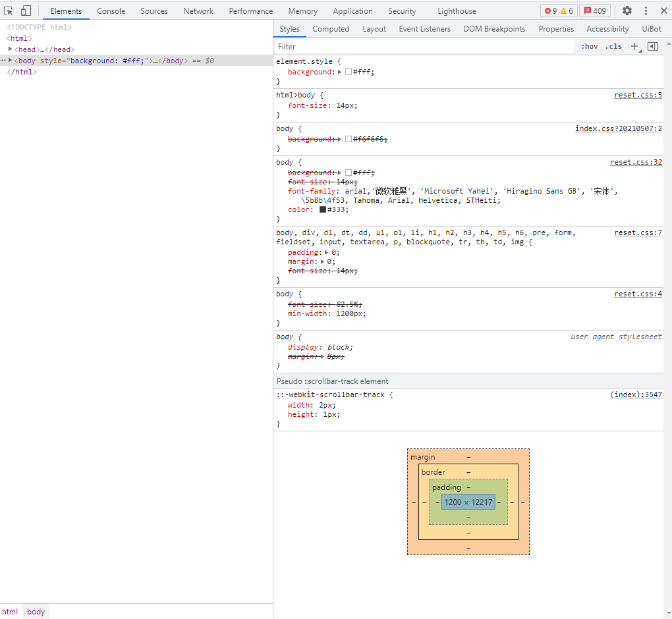Open the UiBot pane

[x=651, y=29]
